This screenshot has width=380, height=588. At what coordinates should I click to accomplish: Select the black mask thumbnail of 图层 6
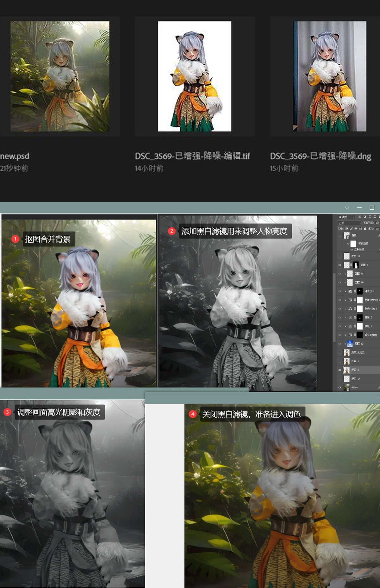click(x=356, y=265)
